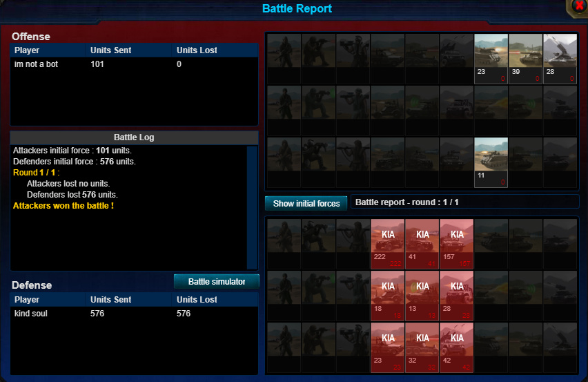The image size is (588, 382).
Task: Click the attacker tank unit showing 23
Action: [x=491, y=59]
